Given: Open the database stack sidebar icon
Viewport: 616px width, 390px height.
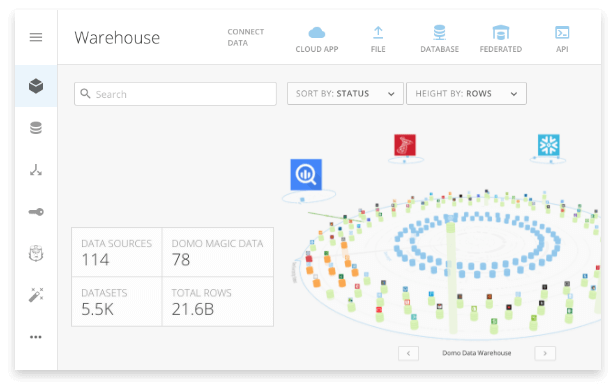Looking at the screenshot, I should pyautogui.click(x=36, y=128).
